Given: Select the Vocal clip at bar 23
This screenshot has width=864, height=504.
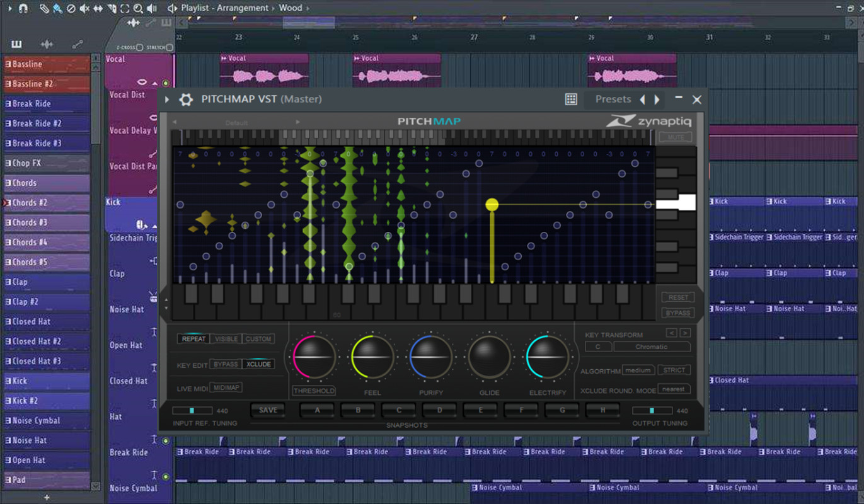Looking at the screenshot, I should tap(265, 70).
